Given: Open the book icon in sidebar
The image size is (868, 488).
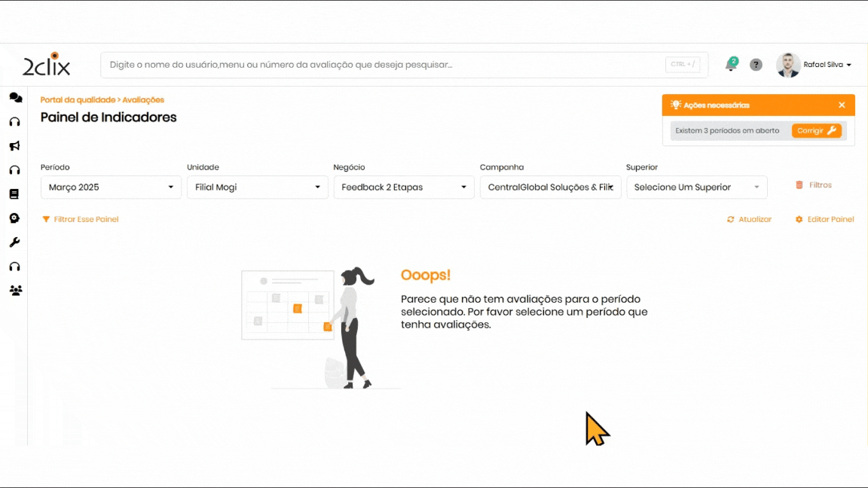Looking at the screenshot, I should point(14,194).
